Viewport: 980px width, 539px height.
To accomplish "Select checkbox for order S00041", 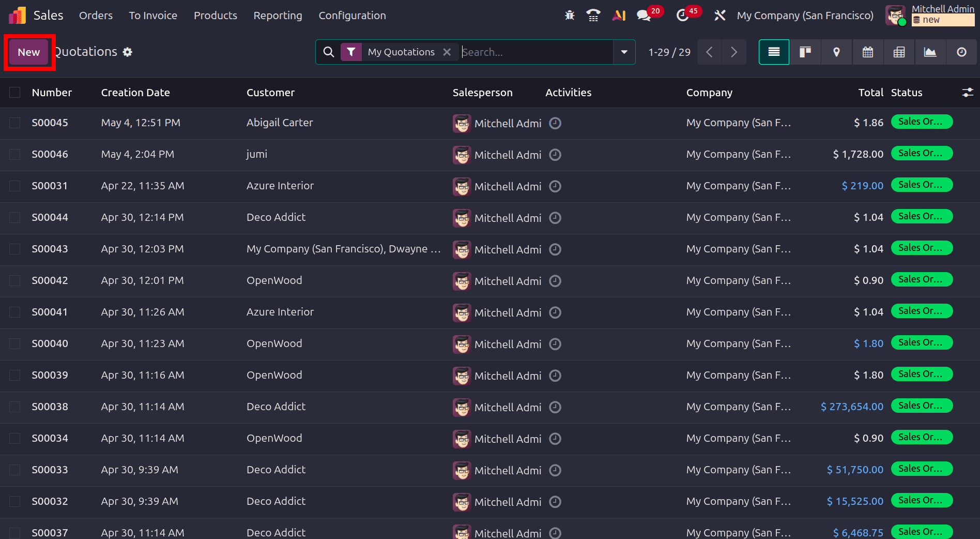I will 15,312.
